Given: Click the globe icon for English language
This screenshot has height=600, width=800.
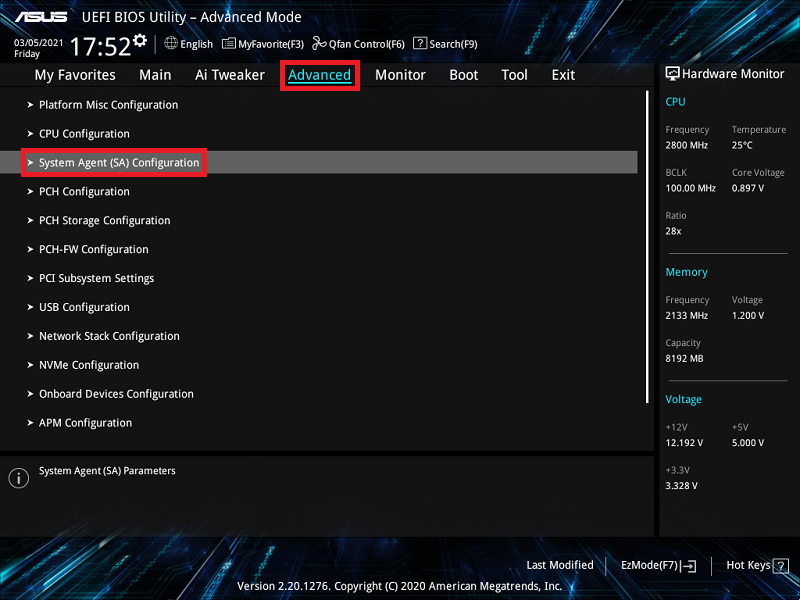Looking at the screenshot, I should tap(171, 43).
